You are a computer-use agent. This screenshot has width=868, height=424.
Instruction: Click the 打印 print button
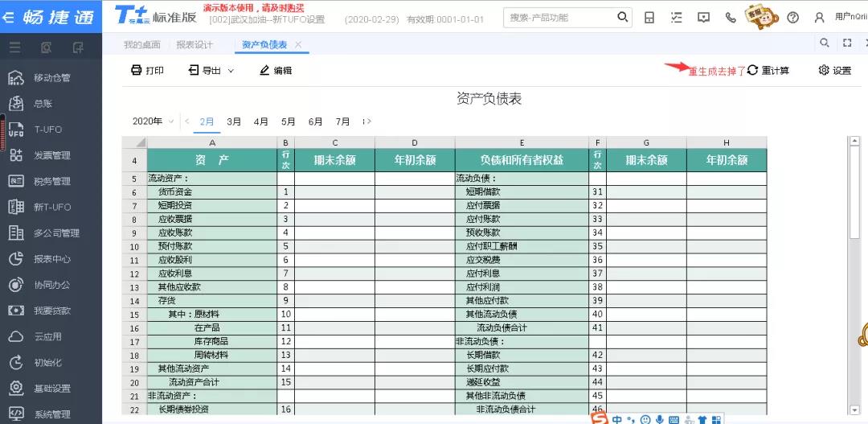(147, 71)
